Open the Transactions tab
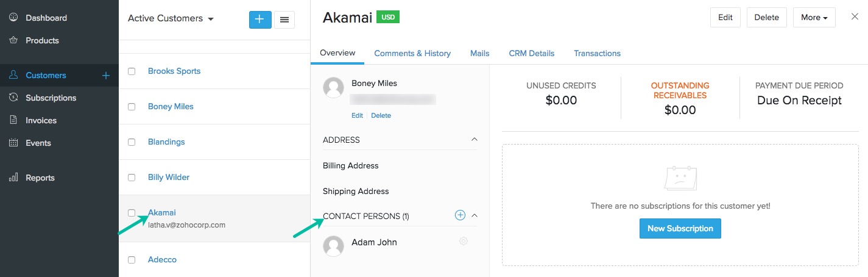 click(597, 53)
